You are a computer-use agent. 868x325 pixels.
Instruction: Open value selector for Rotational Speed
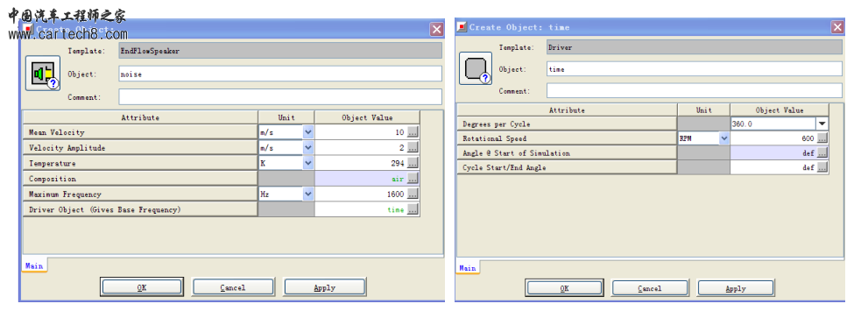pyautogui.click(x=822, y=138)
